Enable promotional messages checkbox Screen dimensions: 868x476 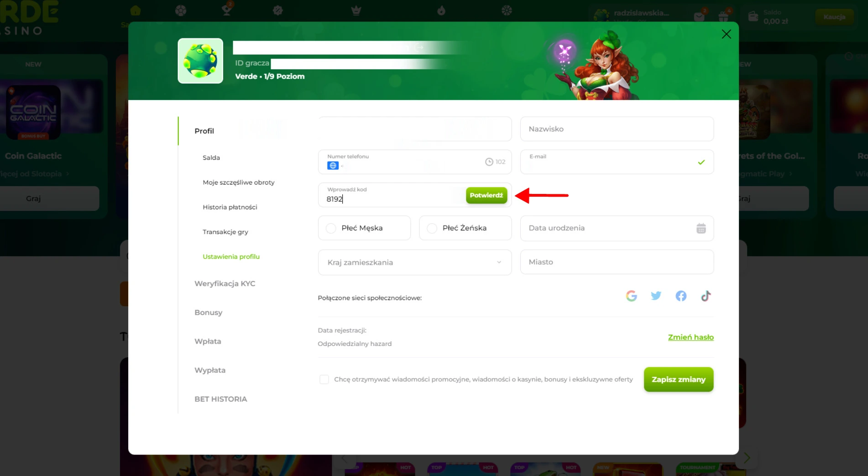[324, 379]
